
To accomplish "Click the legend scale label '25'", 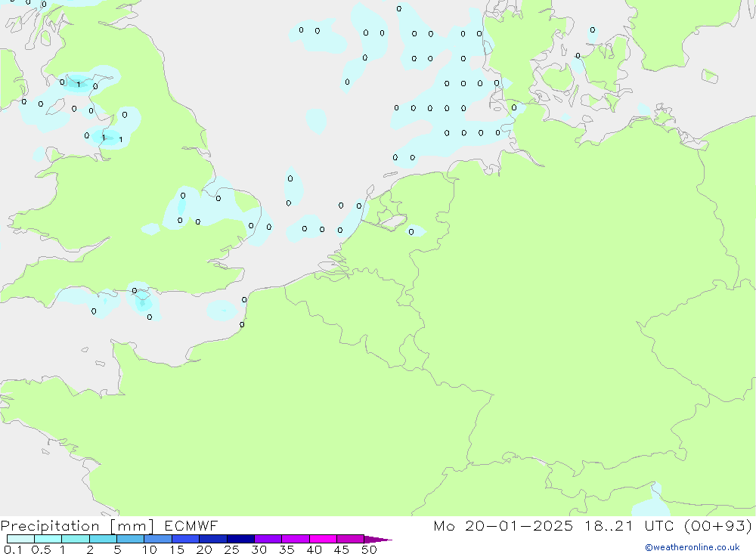I will (232, 549).
